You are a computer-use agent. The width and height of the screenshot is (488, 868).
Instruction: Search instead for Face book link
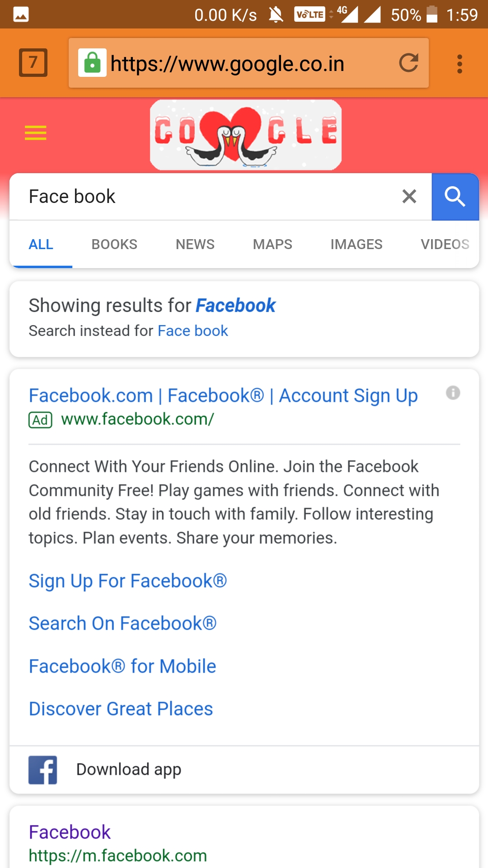point(192,331)
